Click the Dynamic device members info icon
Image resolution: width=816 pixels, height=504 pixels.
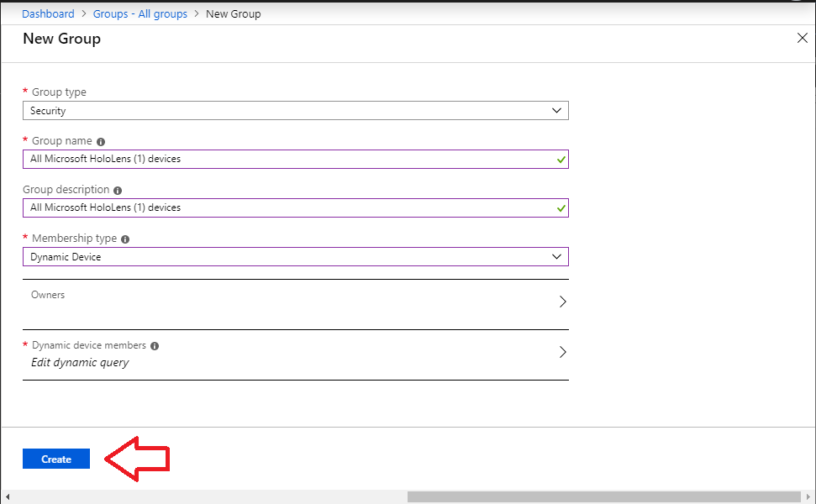[155, 346]
